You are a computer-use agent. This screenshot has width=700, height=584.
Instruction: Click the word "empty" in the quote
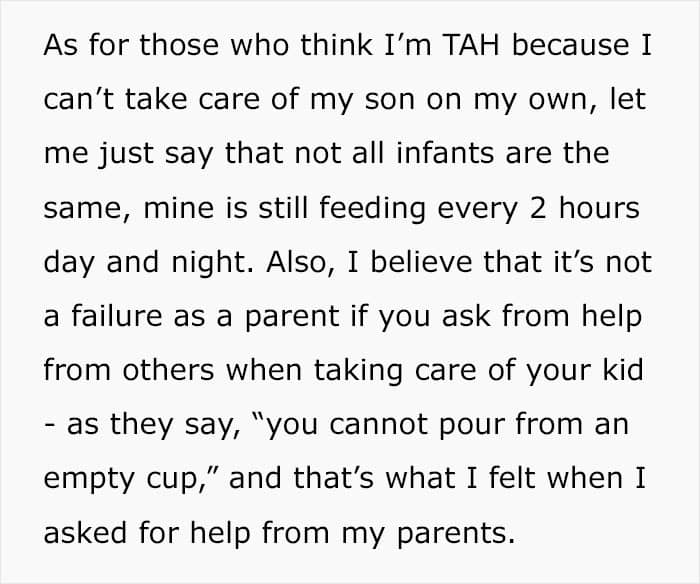tap(88, 481)
